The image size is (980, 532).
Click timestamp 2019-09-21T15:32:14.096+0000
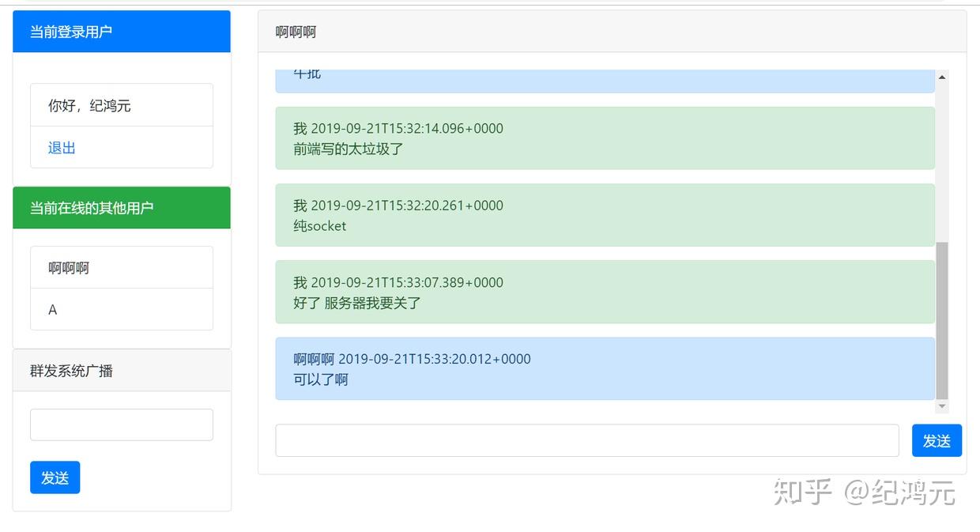(407, 128)
